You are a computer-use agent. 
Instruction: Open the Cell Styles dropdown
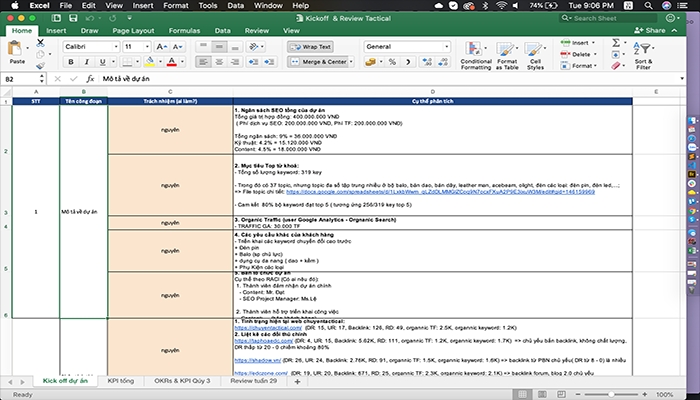[x=535, y=55]
